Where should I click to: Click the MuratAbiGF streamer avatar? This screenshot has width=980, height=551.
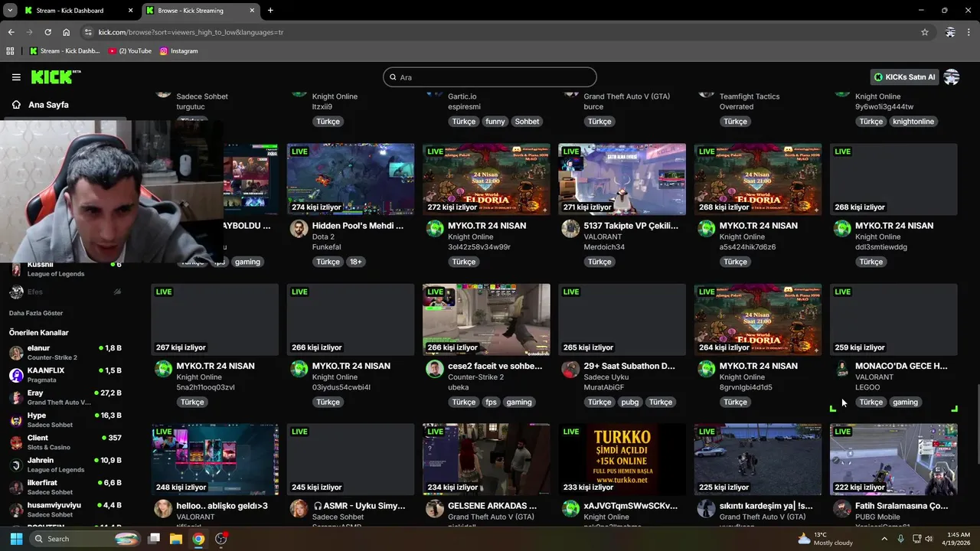(x=570, y=369)
